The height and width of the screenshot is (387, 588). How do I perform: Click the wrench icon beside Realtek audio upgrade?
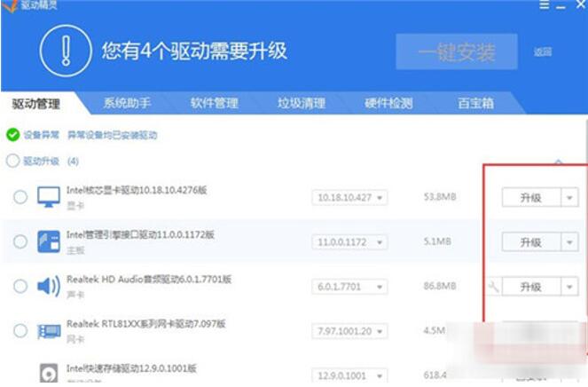click(x=493, y=287)
